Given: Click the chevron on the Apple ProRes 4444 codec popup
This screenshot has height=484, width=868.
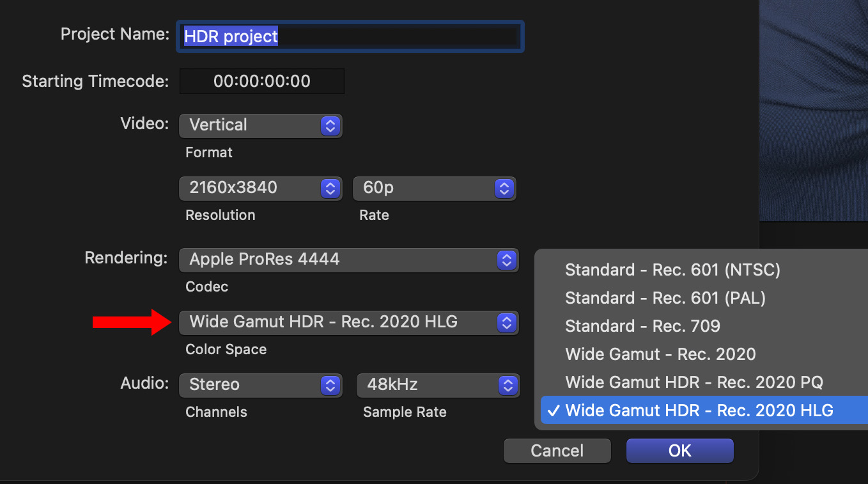Looking at the screenshot, I should coord(506,260).
